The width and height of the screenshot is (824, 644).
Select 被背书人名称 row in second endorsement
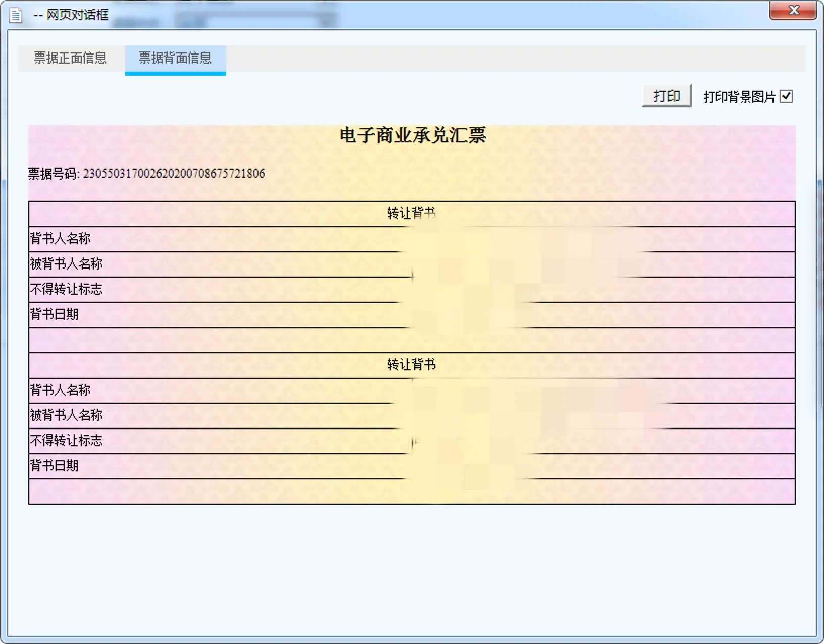[67, 415]
